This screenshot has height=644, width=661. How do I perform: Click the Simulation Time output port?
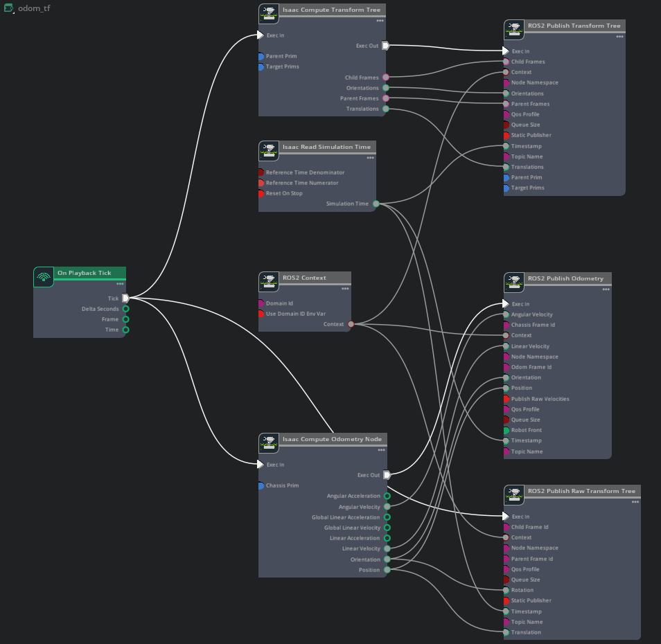(376, 204)
